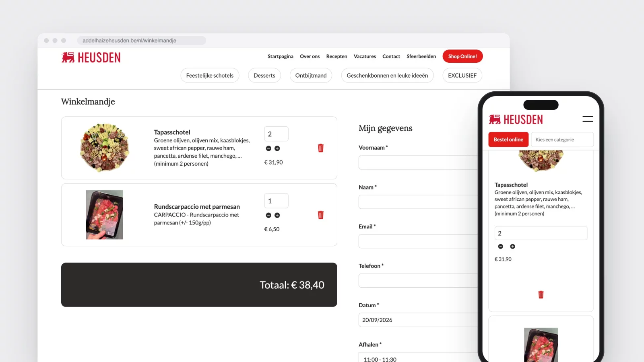Open Sfeerbeelden in navigation

click(x=421, y=56)
